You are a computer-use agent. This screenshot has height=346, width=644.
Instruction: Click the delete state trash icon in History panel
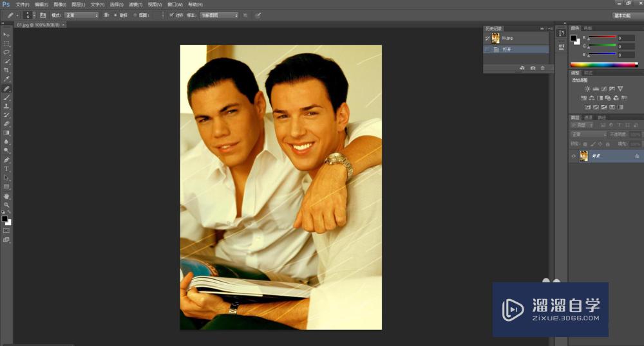tap(542, 68)
